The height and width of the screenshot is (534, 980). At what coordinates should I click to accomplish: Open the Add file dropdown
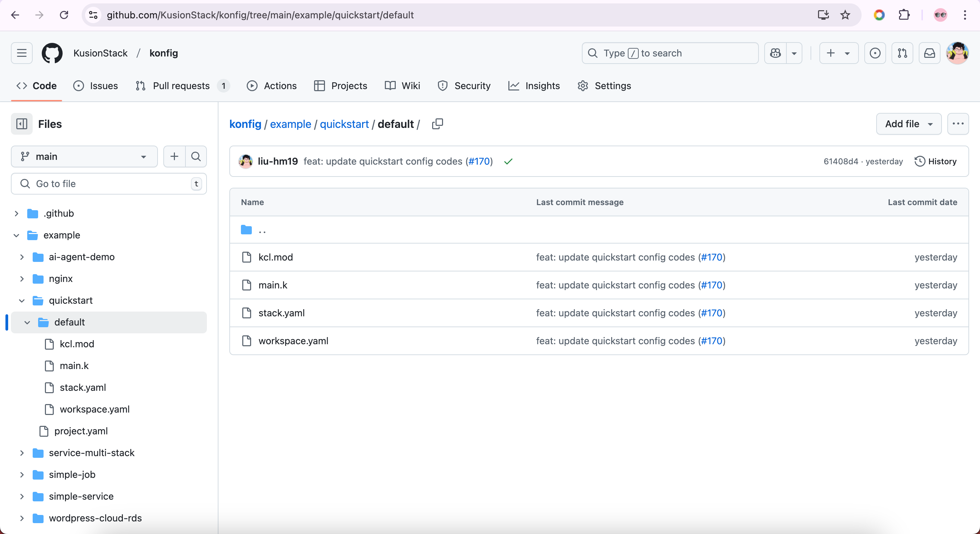click(x=909, y=124)
